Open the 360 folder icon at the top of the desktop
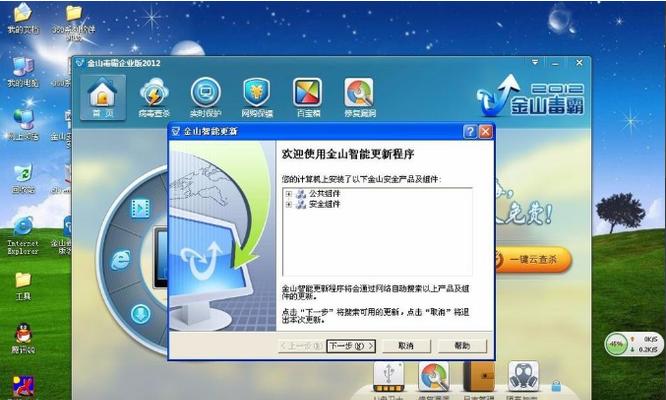This screenshot has width=666, height=400. coord(74,21)
